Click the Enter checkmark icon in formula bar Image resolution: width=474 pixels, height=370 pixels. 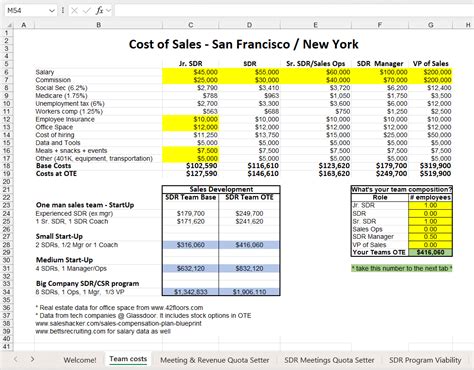click(86, 11)
